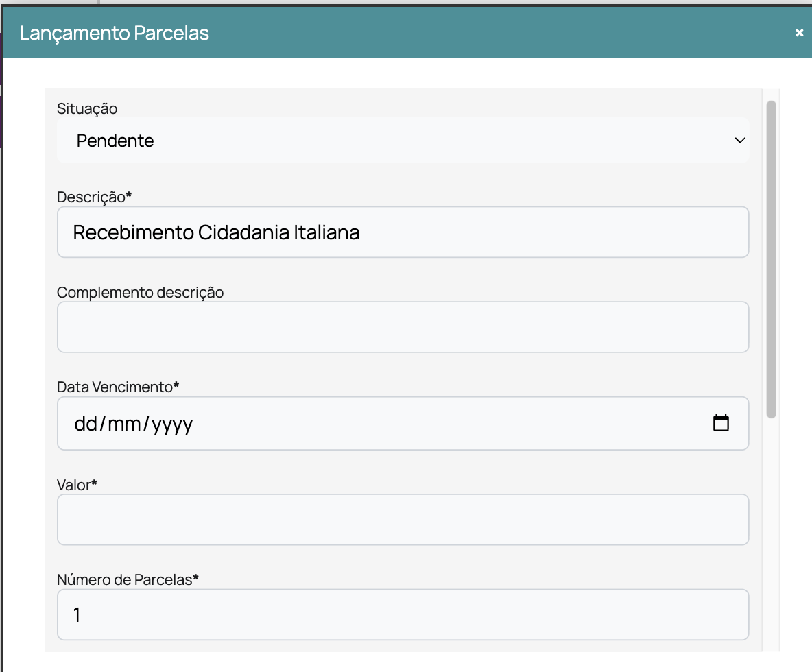Click the vertical scrollbar thumb

(x=771, y=259)
